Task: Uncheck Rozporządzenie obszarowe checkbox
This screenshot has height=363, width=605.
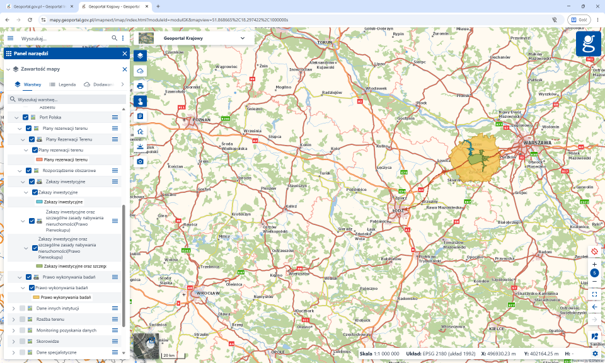Action: [29, 171]
